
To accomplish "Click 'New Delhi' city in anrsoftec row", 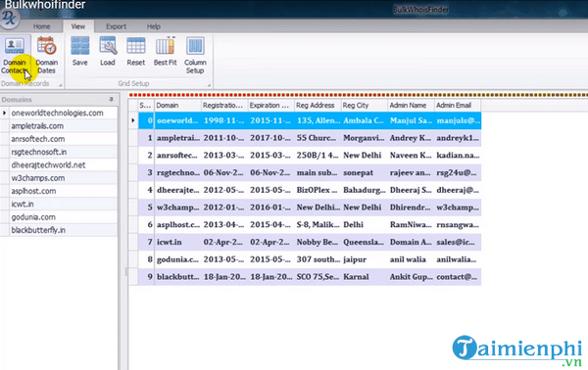I will tap(364, 155).
